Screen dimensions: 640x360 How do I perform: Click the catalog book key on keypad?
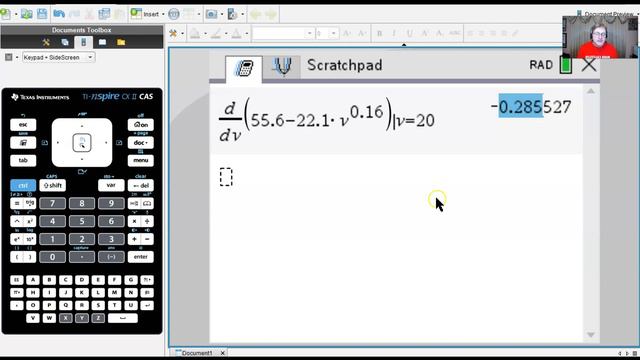coord(147,203)
